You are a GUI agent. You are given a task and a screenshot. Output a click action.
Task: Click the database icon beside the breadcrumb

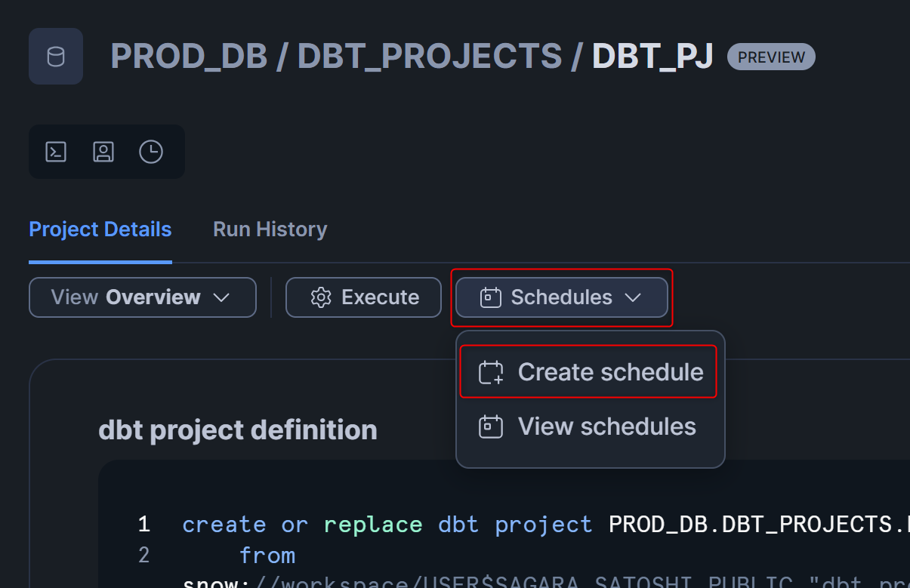[x=56, y=57]
